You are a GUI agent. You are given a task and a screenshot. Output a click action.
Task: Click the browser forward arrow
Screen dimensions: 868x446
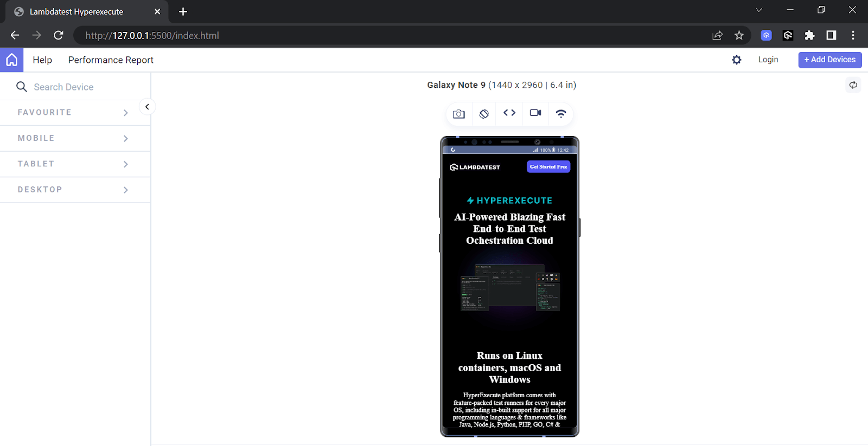click(x=36, y=35)
